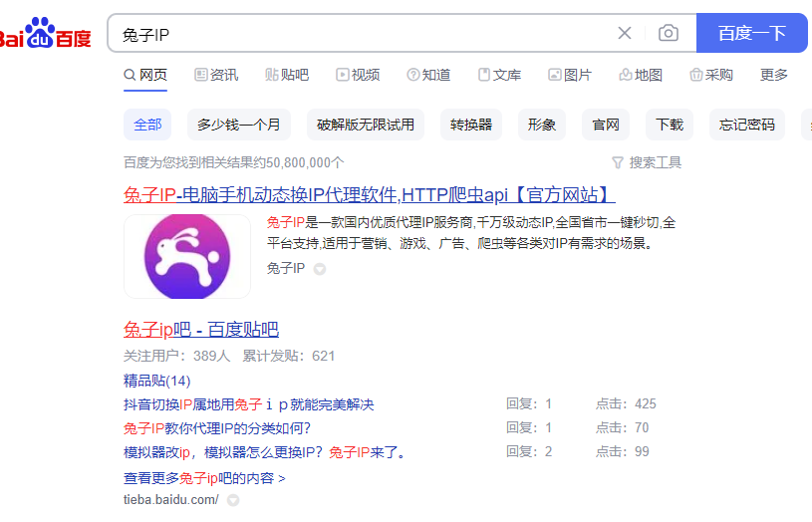
Task: Choose the 破解版无限试用 suggestion chip
Action: tap(366, 125)
